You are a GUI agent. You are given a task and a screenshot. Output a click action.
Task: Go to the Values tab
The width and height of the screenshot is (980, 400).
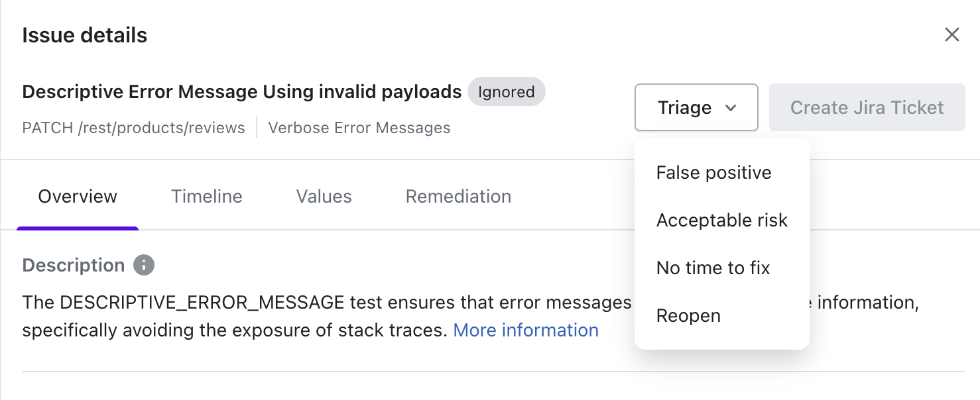(x=324, y=197)
